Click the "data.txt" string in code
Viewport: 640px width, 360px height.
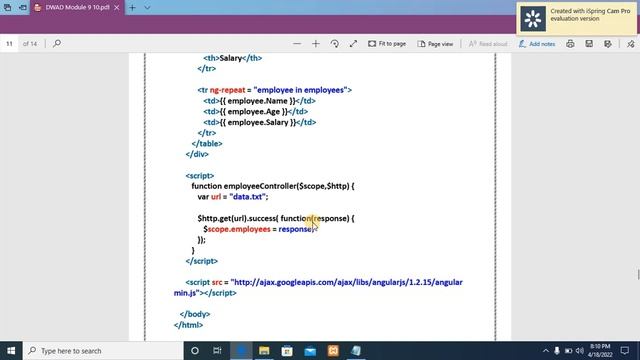pos(248,197)
